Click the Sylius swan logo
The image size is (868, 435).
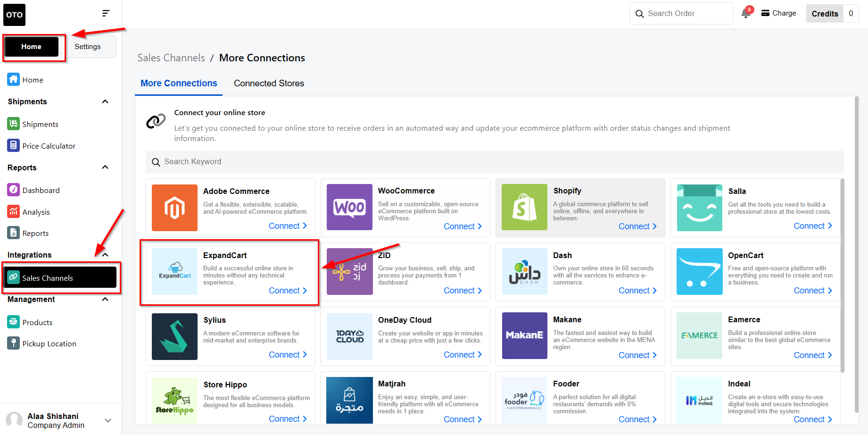pos(174,336)
